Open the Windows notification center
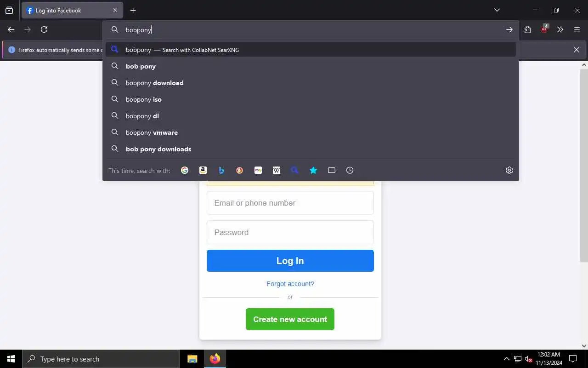Viewport: 588px width, 368px height. coord(573,359)
